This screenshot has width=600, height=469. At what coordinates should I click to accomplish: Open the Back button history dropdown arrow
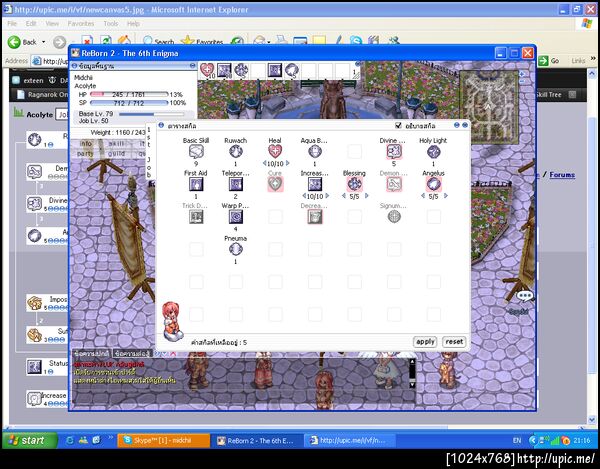pyautogui.click(x=43, y=42)
